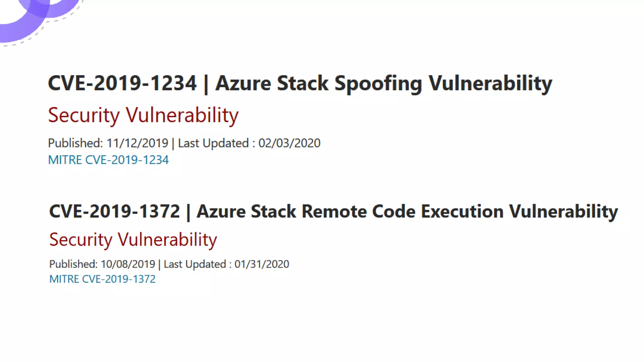Open the MITRE CVE-2019-1372 link
The image size is (644, 362).
point(102,279)
